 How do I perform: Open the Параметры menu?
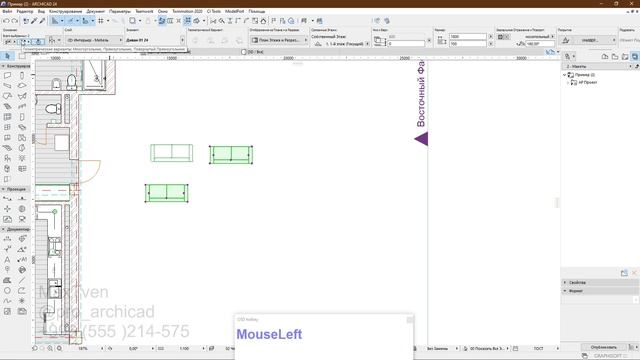click(x=120, y=11)
